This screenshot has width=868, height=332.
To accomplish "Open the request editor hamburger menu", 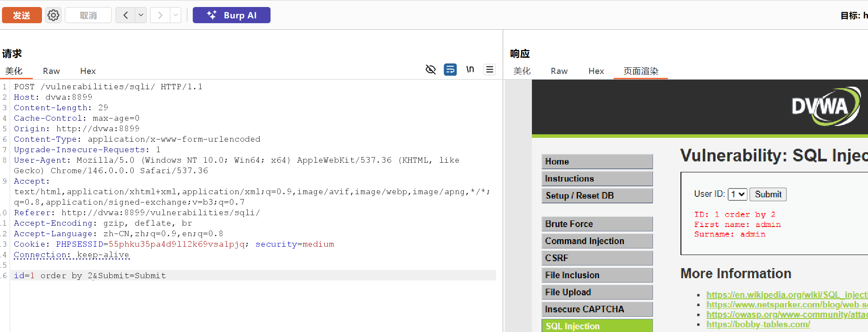I will (x=490, y=70).
